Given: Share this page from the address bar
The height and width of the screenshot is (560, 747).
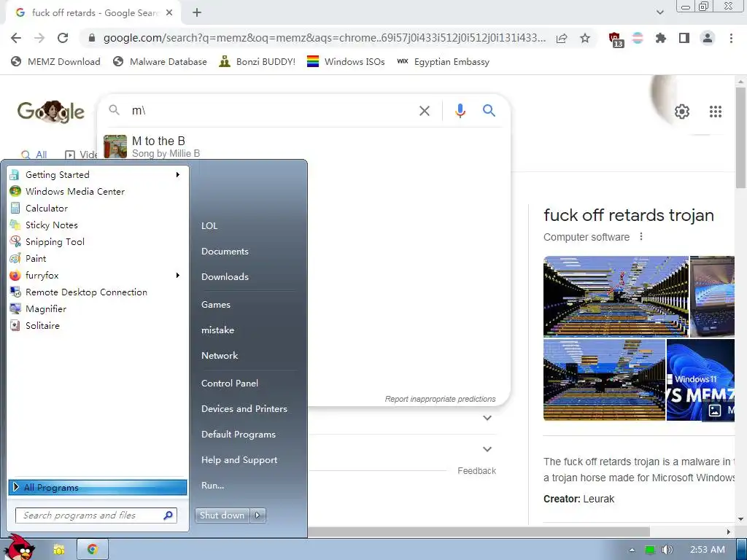Looking at the screenshot, I should click(562, 38).
